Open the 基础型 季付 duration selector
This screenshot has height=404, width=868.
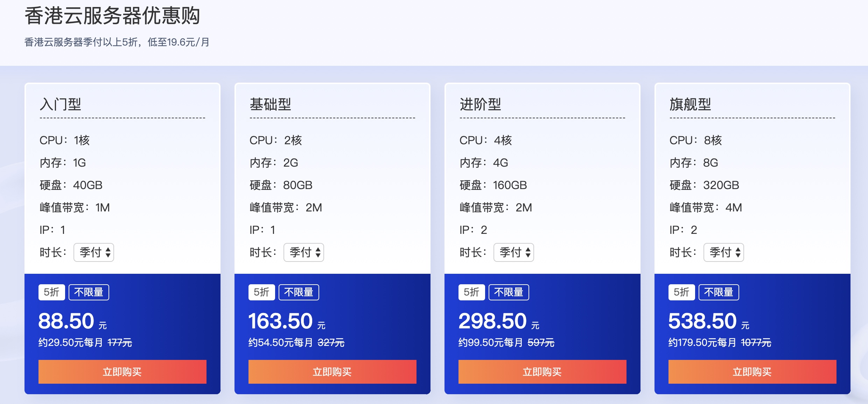(304, 252)
